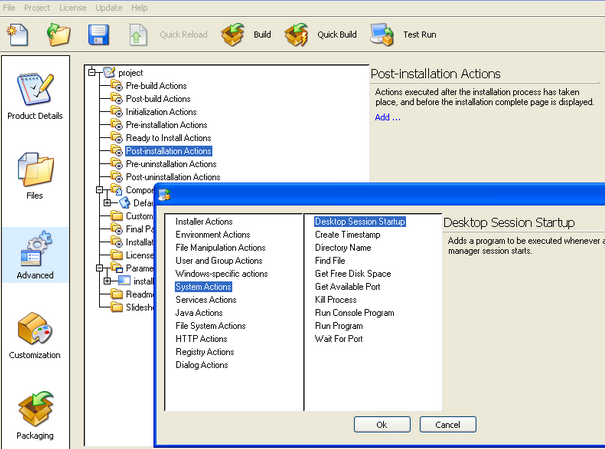Image resolution: width=605 pixels, height=449 pixels.
Task: Click the Slideshow folder icon in tree
Action: 117,307
